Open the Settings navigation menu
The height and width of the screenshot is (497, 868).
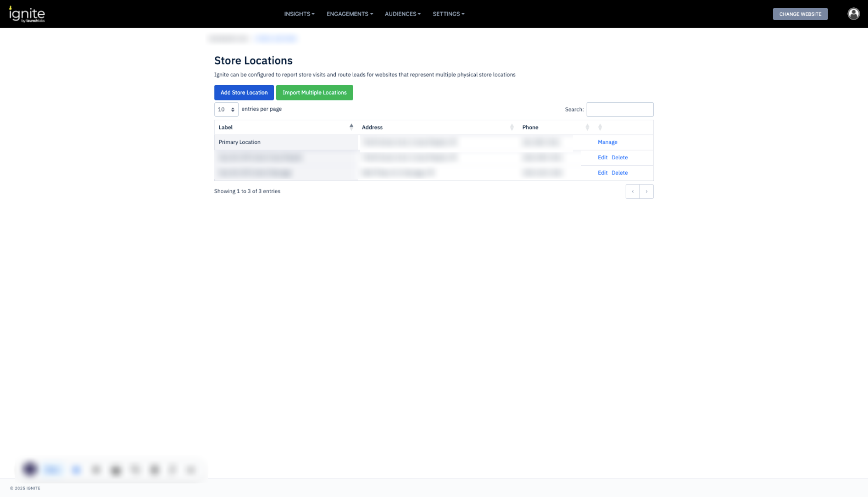(x=448, y=14)
